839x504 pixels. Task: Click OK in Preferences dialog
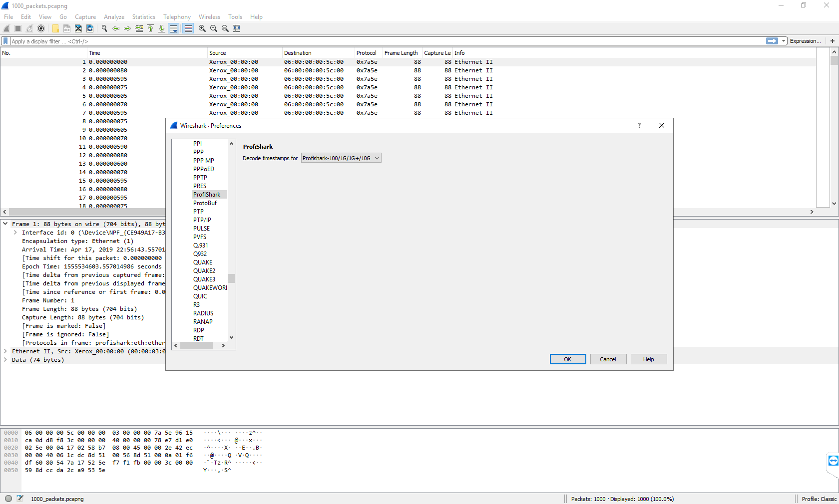click(568, 359)
